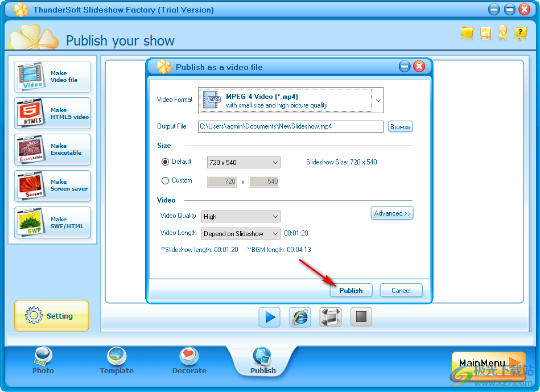540x392 pixels.
Task: Choose Make Executable option
Action: 52,150
